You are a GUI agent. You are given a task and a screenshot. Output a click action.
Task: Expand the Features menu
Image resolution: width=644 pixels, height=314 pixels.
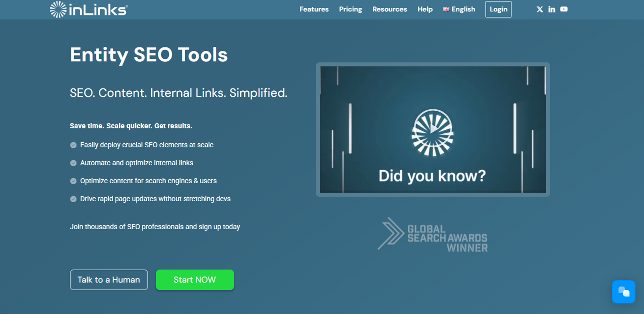click(314, 9)
